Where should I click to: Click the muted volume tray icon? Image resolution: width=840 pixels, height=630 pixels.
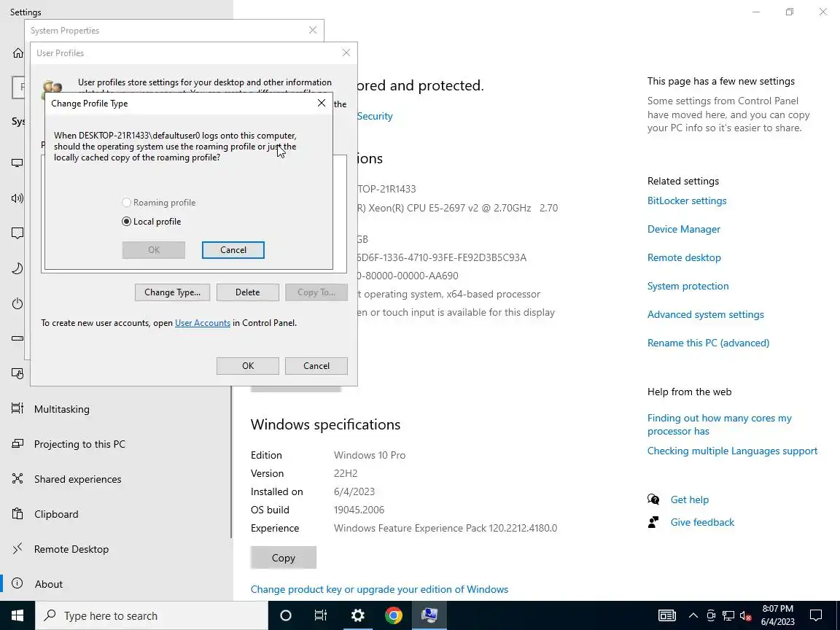(745, 615)
